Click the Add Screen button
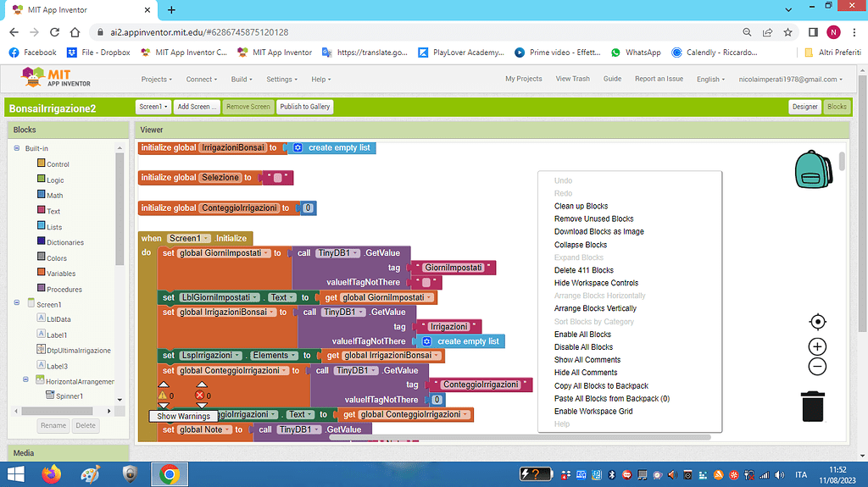868x487 pixels. click(197, 107)
